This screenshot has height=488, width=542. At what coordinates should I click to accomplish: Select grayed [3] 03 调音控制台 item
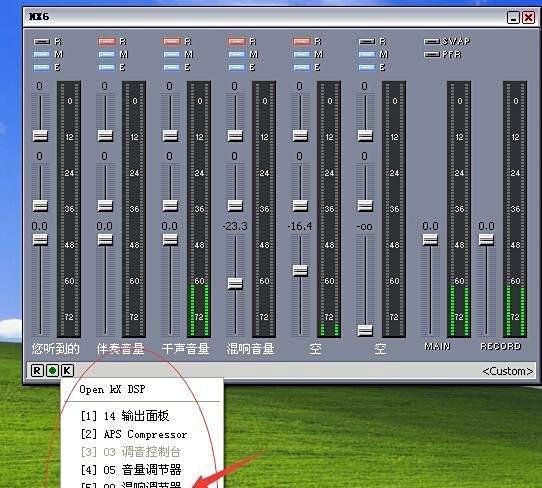coord(130,452)
